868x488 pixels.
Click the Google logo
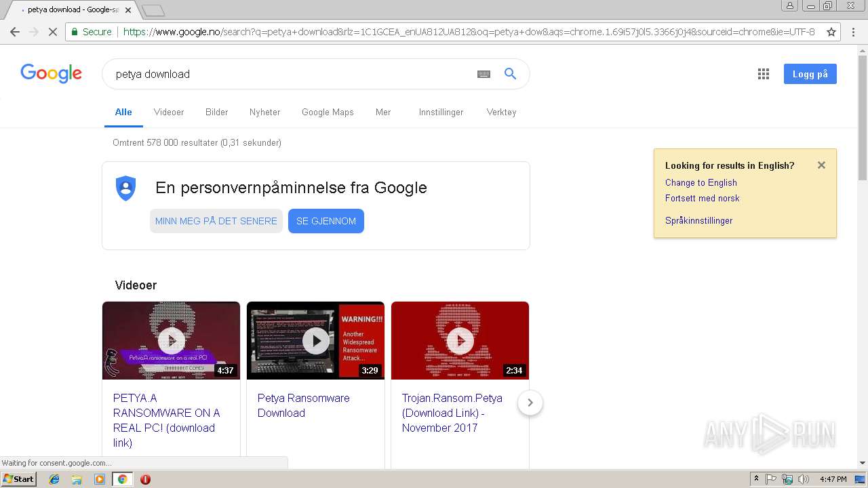(52, 73)
